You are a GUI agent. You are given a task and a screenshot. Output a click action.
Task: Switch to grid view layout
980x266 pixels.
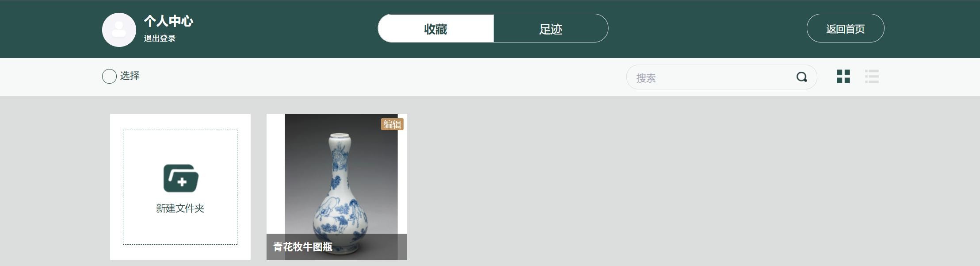coord(843,76)
